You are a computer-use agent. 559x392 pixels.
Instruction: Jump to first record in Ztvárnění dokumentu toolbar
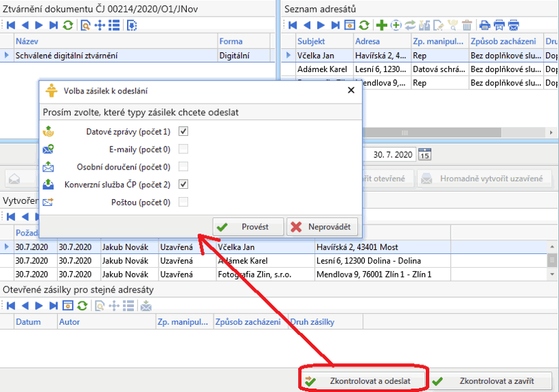click(10, 25)
